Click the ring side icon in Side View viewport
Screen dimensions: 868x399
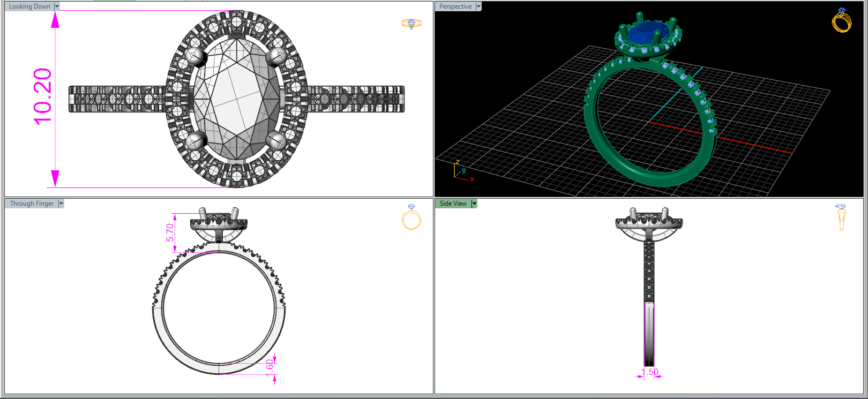pyautogui.click(x=841, y=217)
